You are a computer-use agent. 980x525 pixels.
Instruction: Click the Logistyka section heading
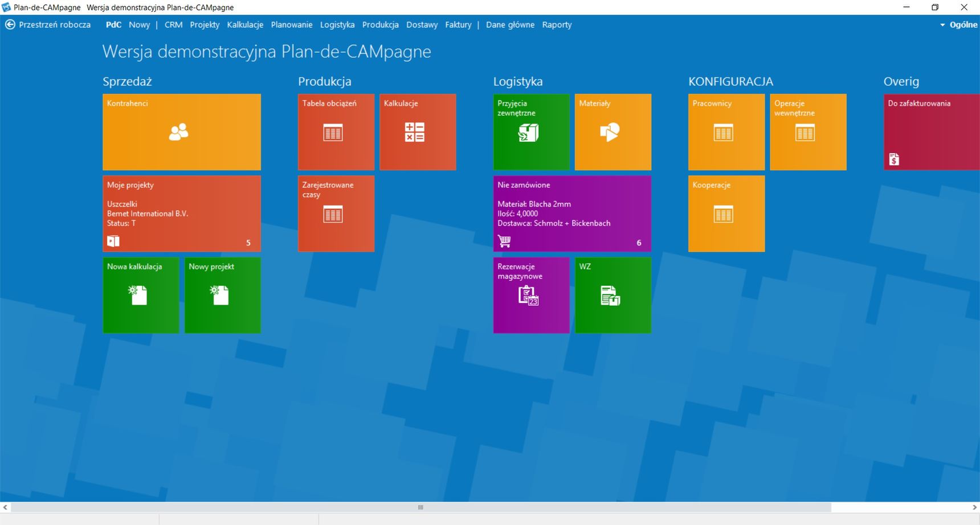coord(518,81)
